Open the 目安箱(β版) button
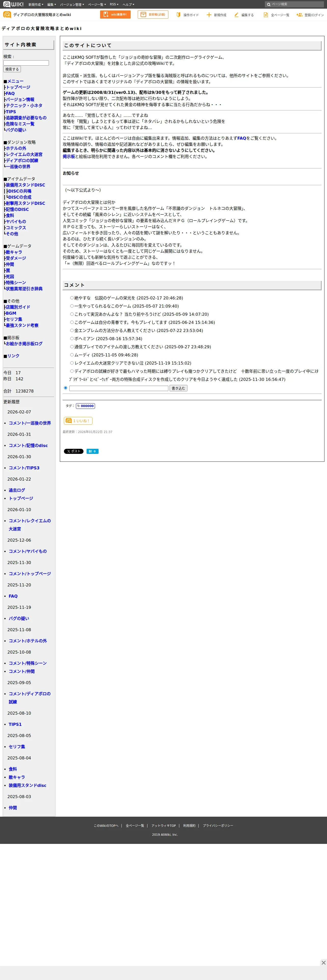 click(153, 15)
